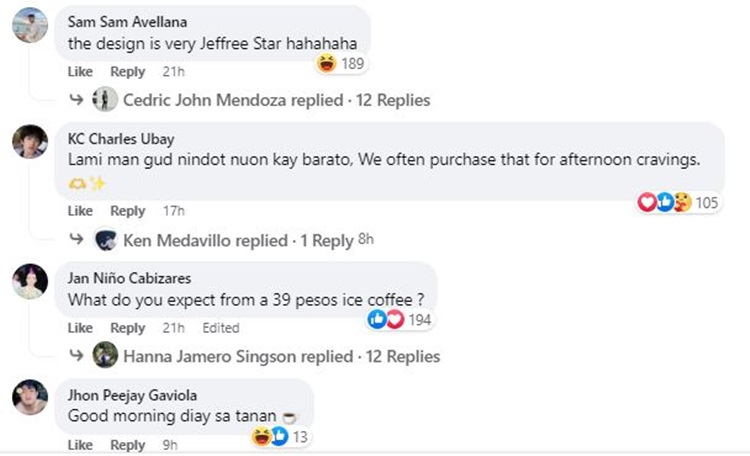Expand Hanna Jamero Singson's 12 replies
Image resolution: width=750 pixels, height=456 pixels.
280,356
